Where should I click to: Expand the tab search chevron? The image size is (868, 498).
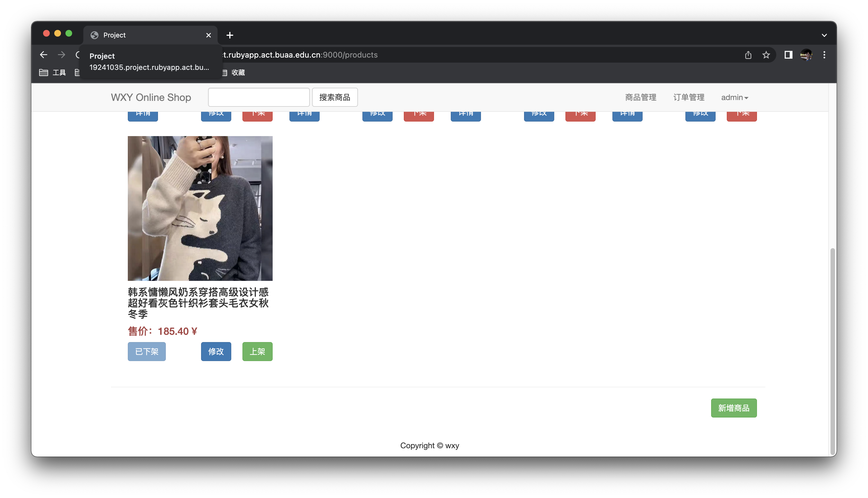click(824, 35)
